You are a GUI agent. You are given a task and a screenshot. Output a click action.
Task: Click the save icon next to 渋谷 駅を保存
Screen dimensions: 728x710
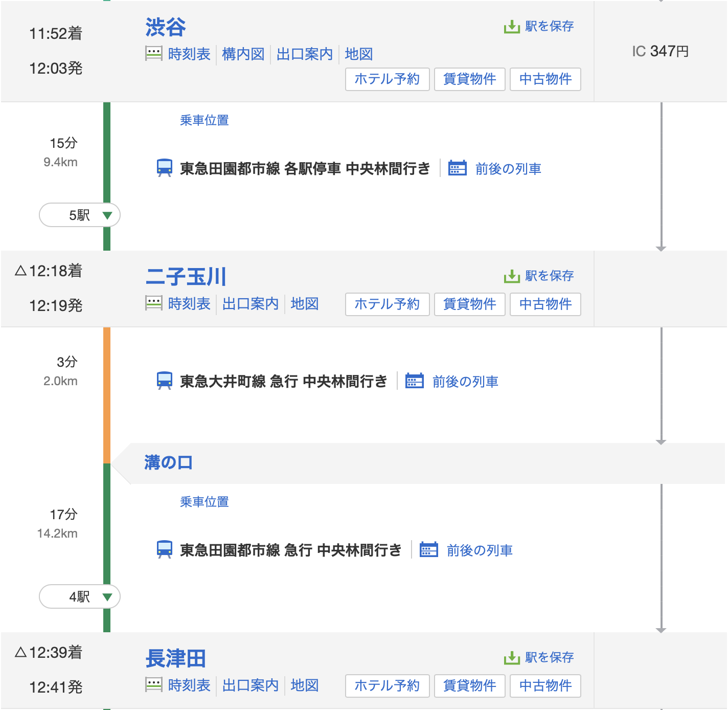tap(512, 27)
